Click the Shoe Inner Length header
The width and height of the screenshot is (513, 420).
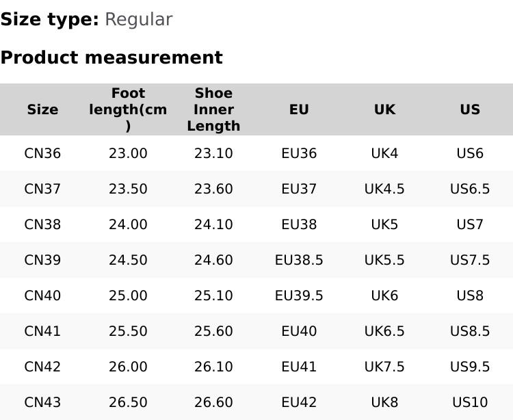[x=213, y=109]
